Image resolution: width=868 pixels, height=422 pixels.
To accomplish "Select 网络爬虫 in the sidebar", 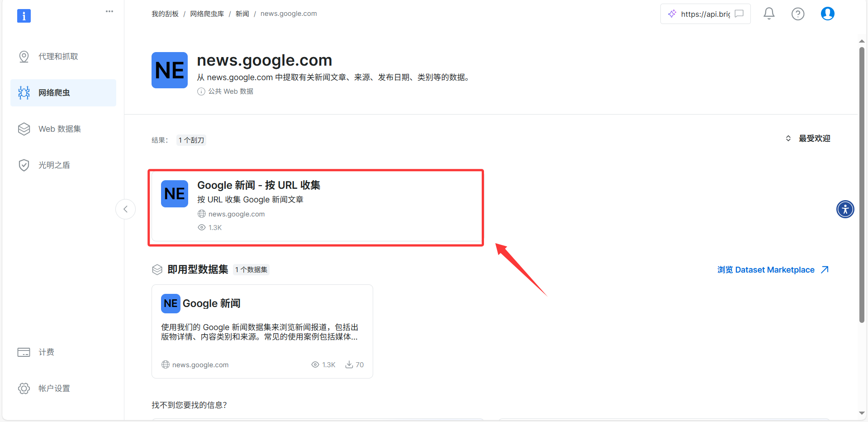I will 63,93.
